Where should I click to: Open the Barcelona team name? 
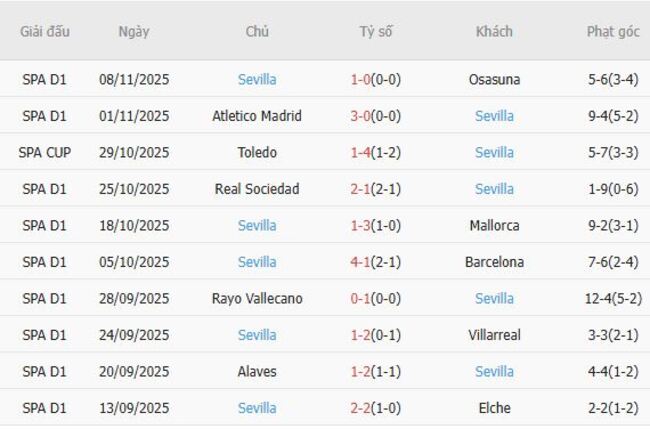click(494, 262)
